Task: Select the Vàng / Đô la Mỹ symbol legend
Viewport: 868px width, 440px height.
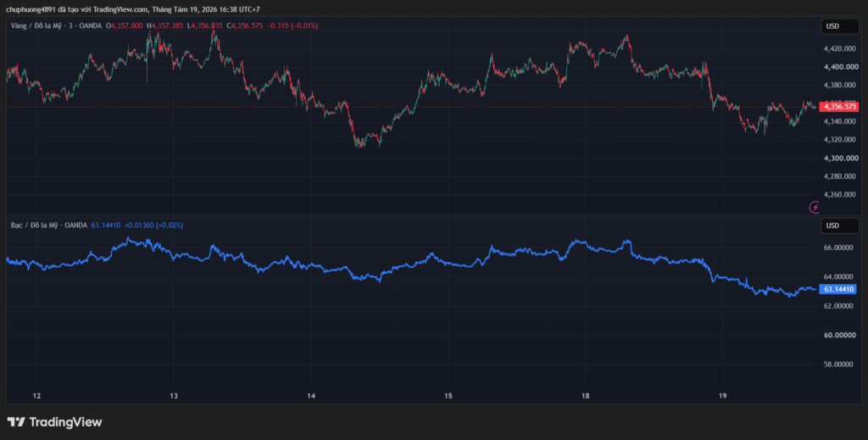Action: pyautogui.click(x=57, y=25)
